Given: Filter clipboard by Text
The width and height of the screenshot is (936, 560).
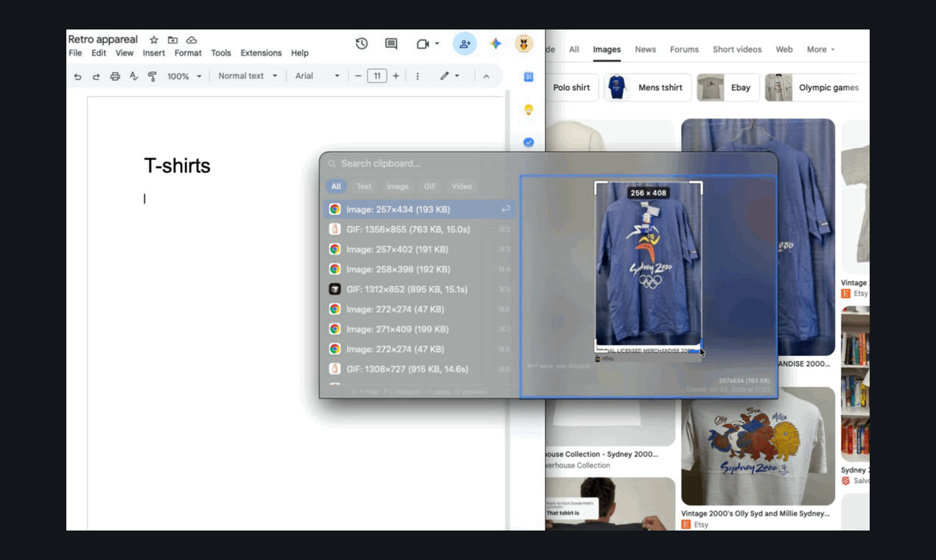Looking at the screenshot, I should 364,186.
